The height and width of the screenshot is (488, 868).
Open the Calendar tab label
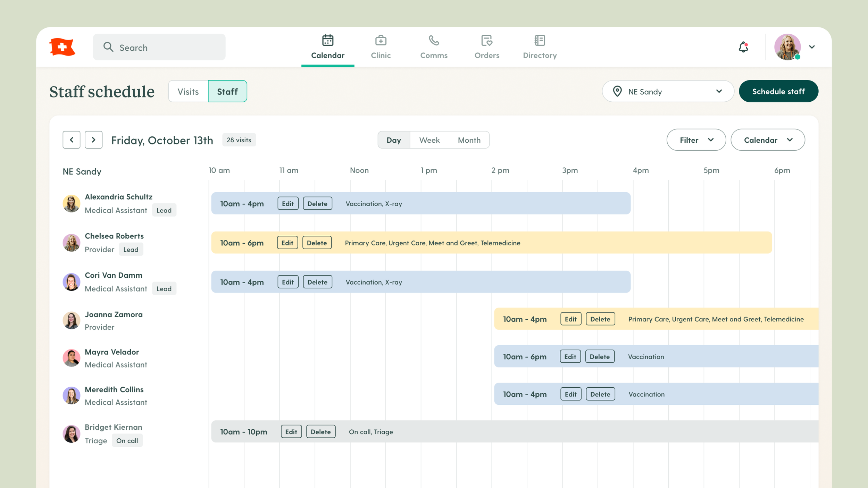(328, 55)
